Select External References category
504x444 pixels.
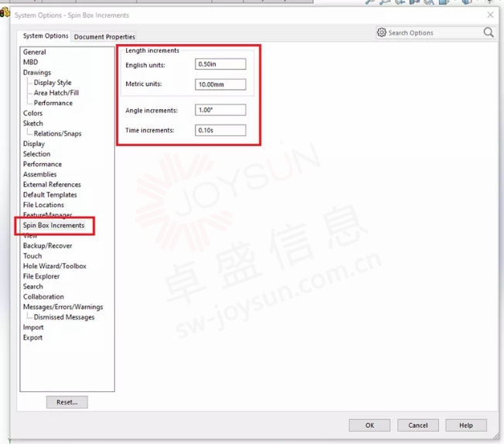click(x=52, y=185)
